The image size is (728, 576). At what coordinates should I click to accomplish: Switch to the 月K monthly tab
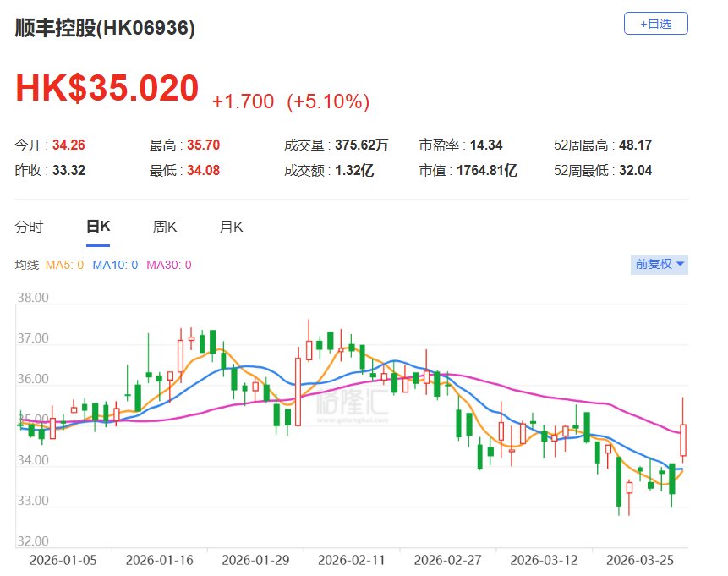[x=231, y=227]
